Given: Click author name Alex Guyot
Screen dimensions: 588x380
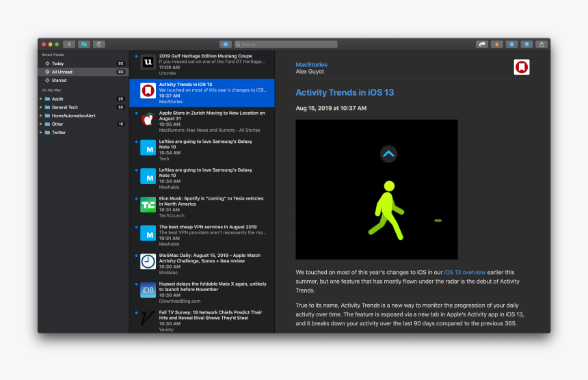Looking at the screenshot, I should pos(310,72).
